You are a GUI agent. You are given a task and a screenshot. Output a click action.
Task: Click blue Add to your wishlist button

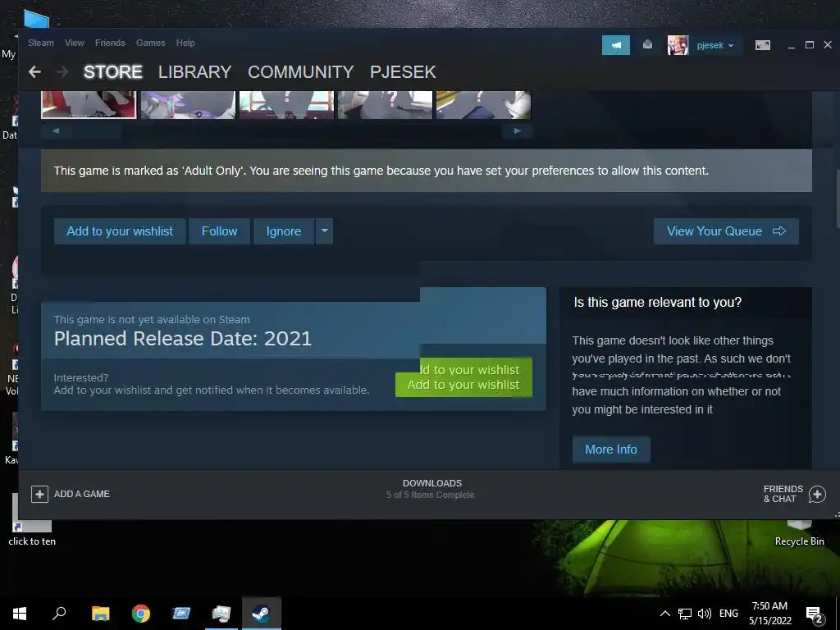(120, 231)
